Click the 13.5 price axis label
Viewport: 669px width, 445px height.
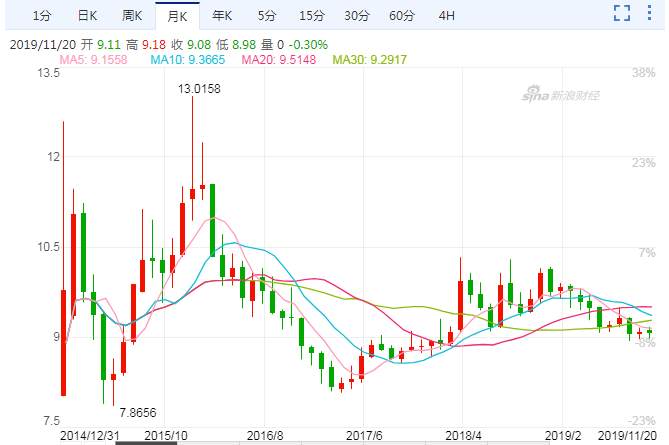[x=49, y=73]
